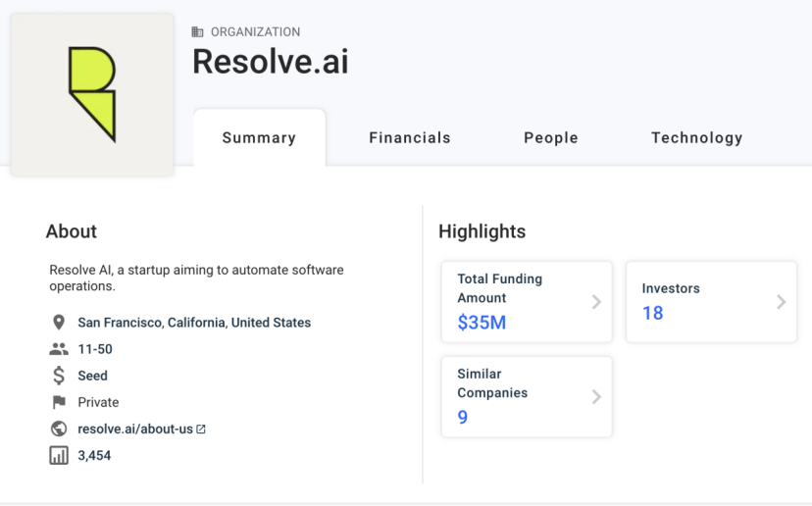The width and height of the screenshot is (812, 506).
Task: Click the Highlights section heading
Action: 482,231
